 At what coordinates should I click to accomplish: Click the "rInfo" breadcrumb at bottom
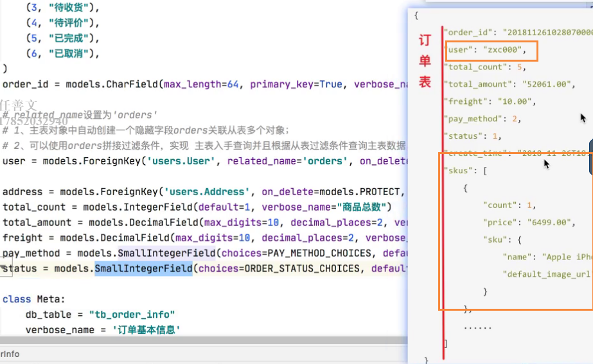coord(10,354)
